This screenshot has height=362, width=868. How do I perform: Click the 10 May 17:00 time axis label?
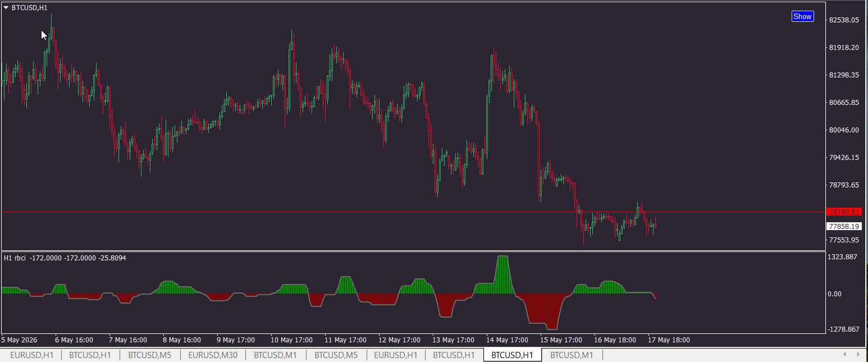(x=291, y=340)
